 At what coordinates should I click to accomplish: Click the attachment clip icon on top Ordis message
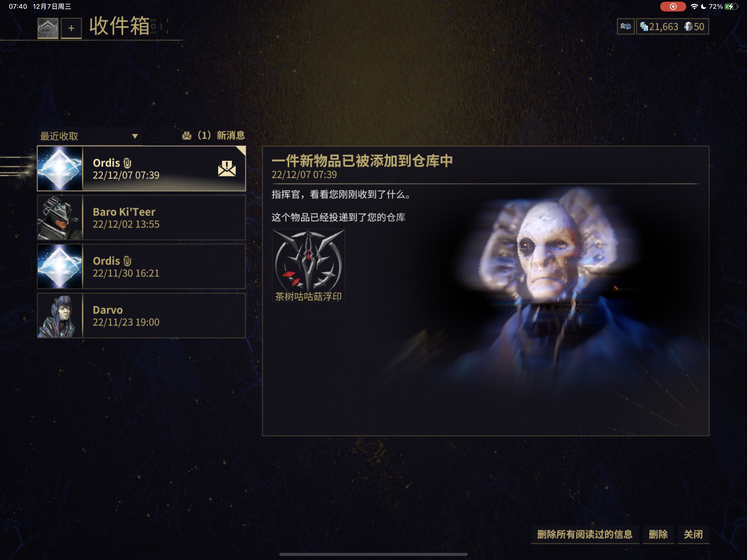[127, 163]
